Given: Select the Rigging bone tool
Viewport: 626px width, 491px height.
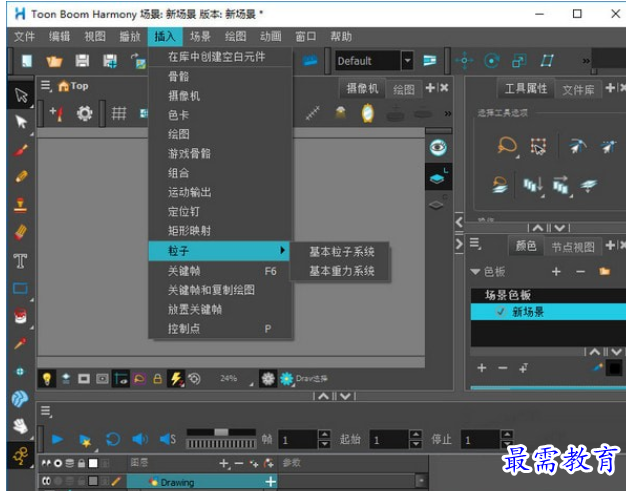Looking at the screenshot, I should click(x=21, y=455).
